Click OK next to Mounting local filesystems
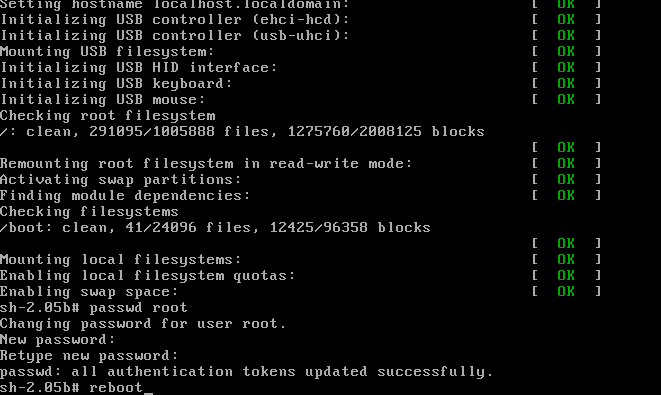The height and width of the screenshot is (395, 661). tap(566, 259)
